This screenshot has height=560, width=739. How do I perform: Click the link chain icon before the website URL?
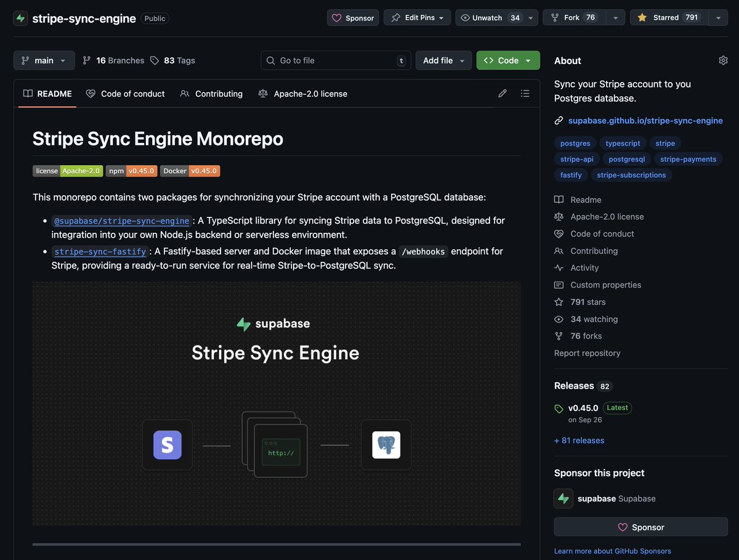[559, 120]
